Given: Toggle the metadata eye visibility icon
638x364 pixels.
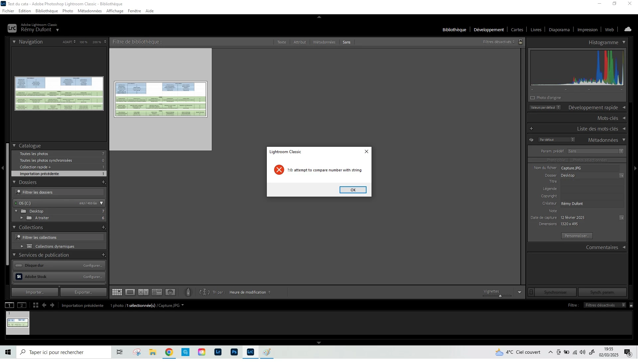Looking at the screenshot, I should [x=531, y=140].
